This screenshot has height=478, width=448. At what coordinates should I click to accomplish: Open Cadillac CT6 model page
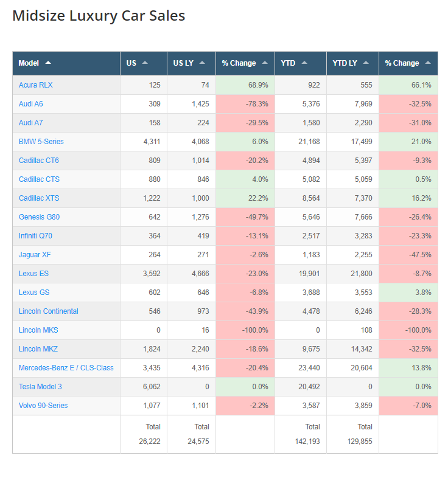(x=39, y=161)
